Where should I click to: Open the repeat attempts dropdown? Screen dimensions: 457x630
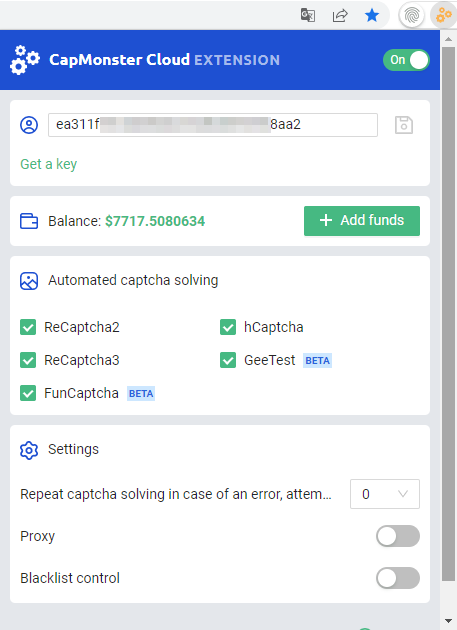click(x=385, y=494)
